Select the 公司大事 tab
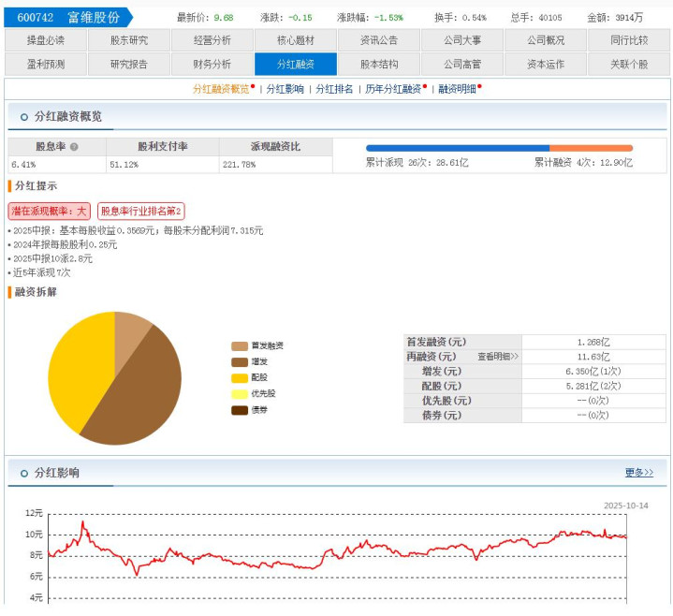The height and width of the screenshot is (616, 673). coord(462,40)
